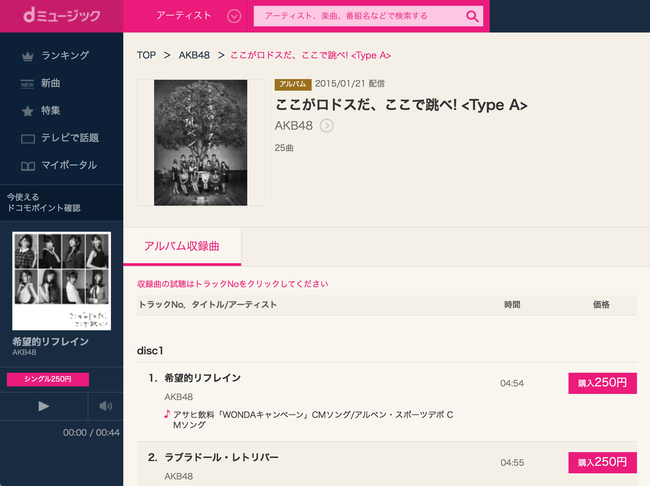Click the 希望的リフレイン title in the player
This screenshot has width=650, height=486.
pos(50,341)
